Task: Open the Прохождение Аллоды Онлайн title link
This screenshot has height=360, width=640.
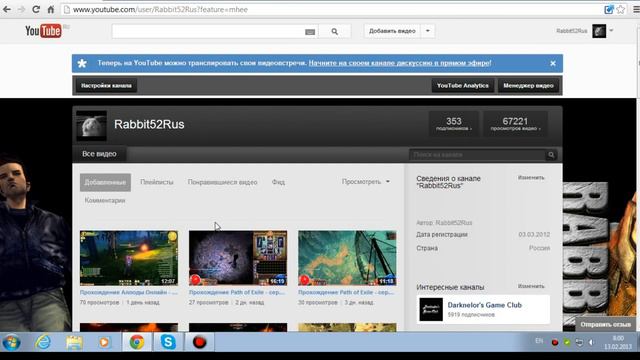Action: (x=129, y=292)
